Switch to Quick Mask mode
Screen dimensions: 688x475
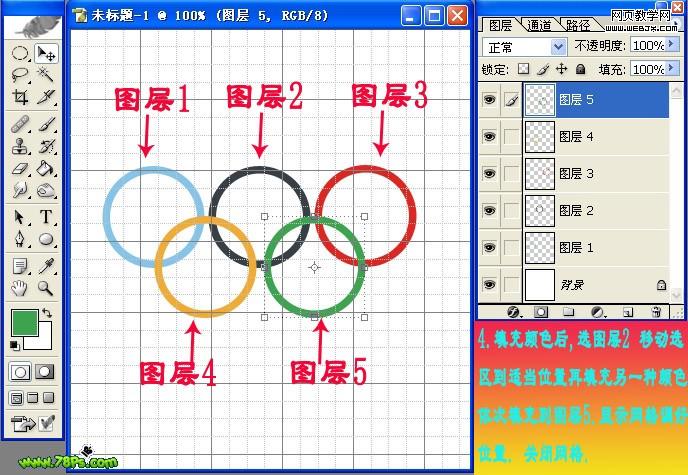click(45, 372)
